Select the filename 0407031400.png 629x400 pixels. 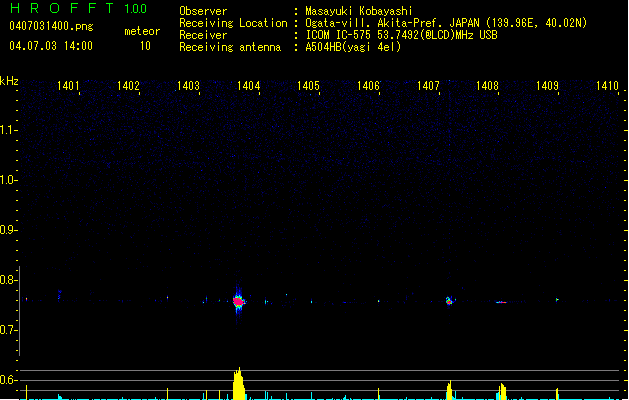point(51,26)
